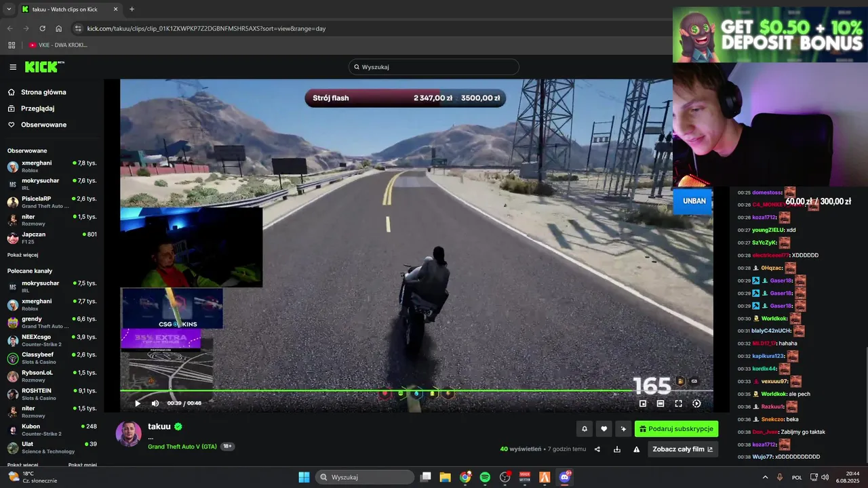
Task: Open Windows Start menu
Action: tap(304, 477)
